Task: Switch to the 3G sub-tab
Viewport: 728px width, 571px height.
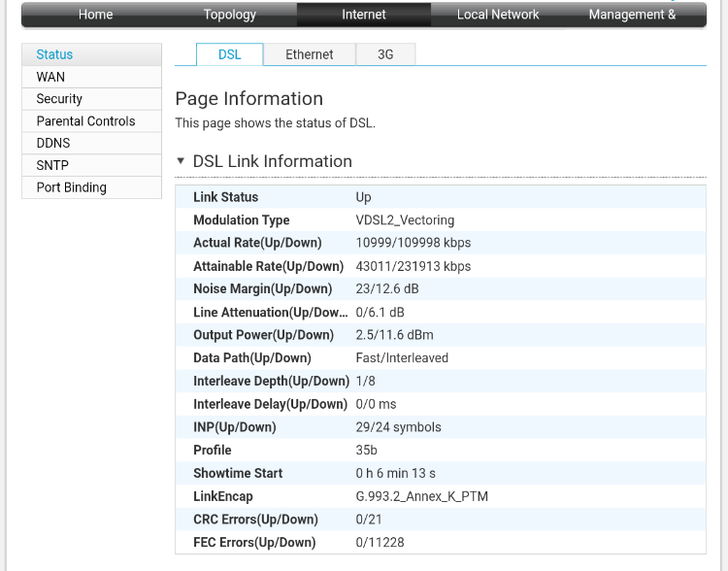Action: 385,54
